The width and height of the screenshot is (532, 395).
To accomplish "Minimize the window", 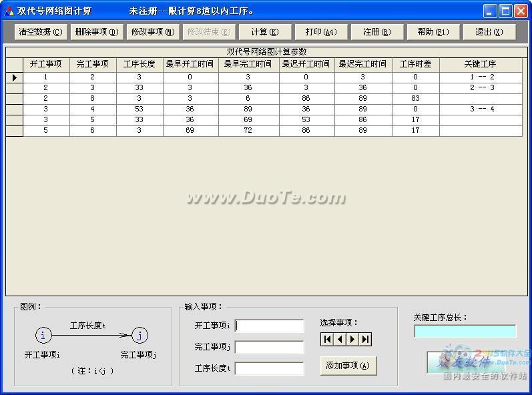I will (x=489, y=11).
